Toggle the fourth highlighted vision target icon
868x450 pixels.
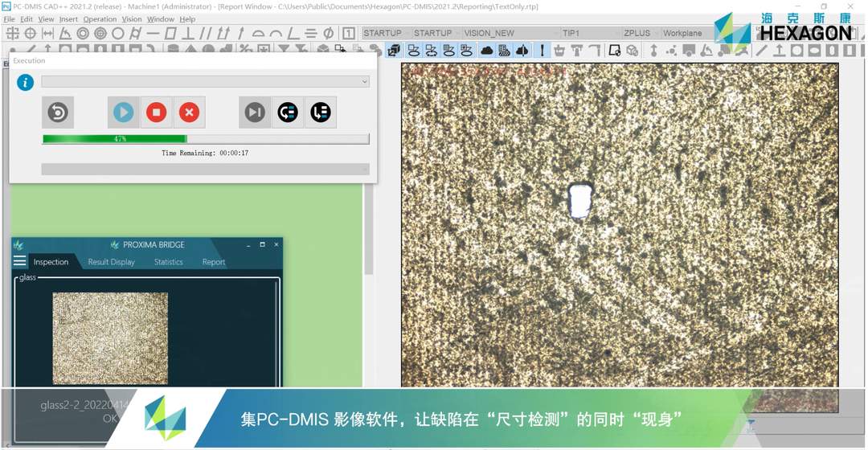click(467, 51)
